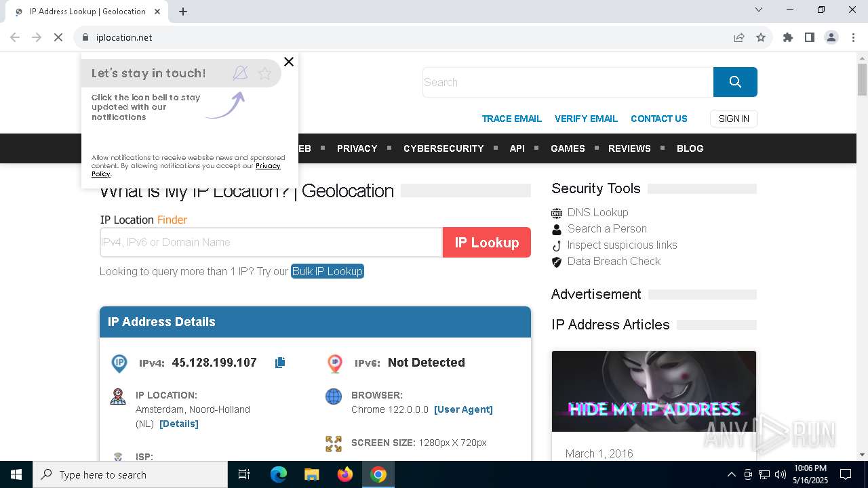Open Chrome Extensions puzzle icon
The image size is (868, 488).
[788, 37]
